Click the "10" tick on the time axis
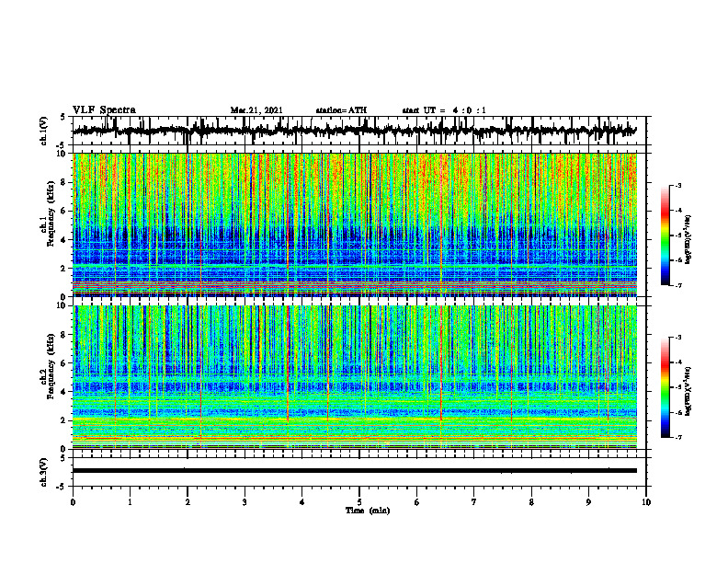The image size is (728, 563). [x=646, y=502]
